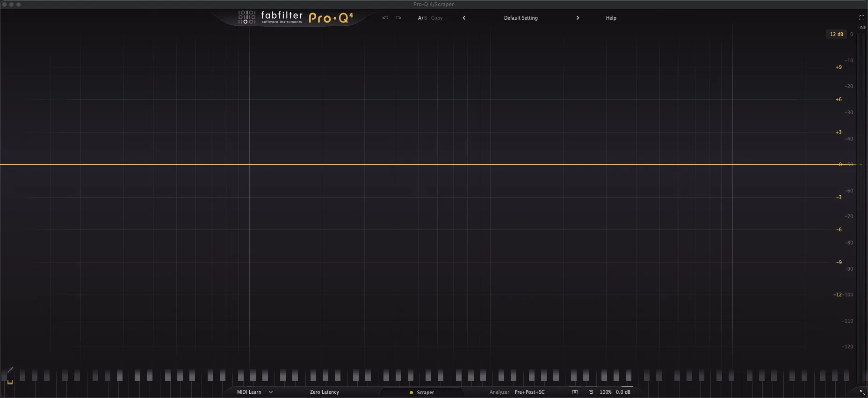Open the Help menu
The height and width of the screenshot is (398, 868).
tap(611, 18)
